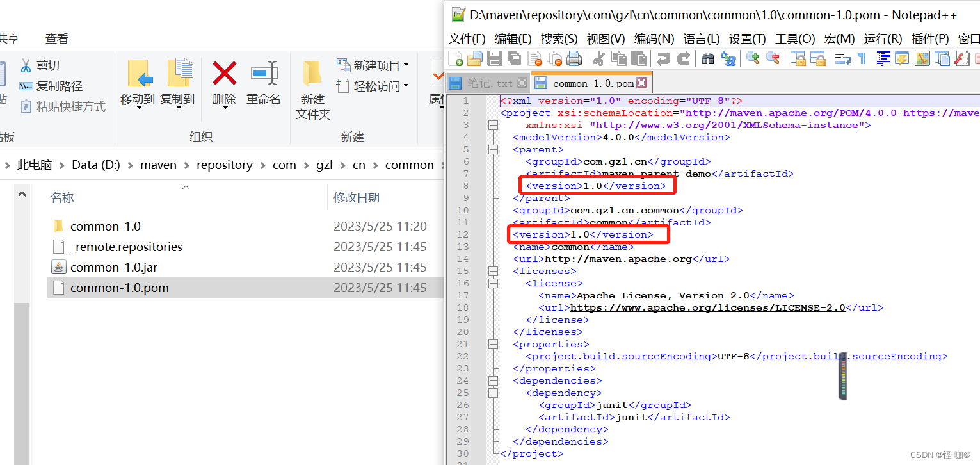The height and width of the screenshot is (465, 980).
Task: Close the 笔记.txt tab
Action: tap(522, 83)
